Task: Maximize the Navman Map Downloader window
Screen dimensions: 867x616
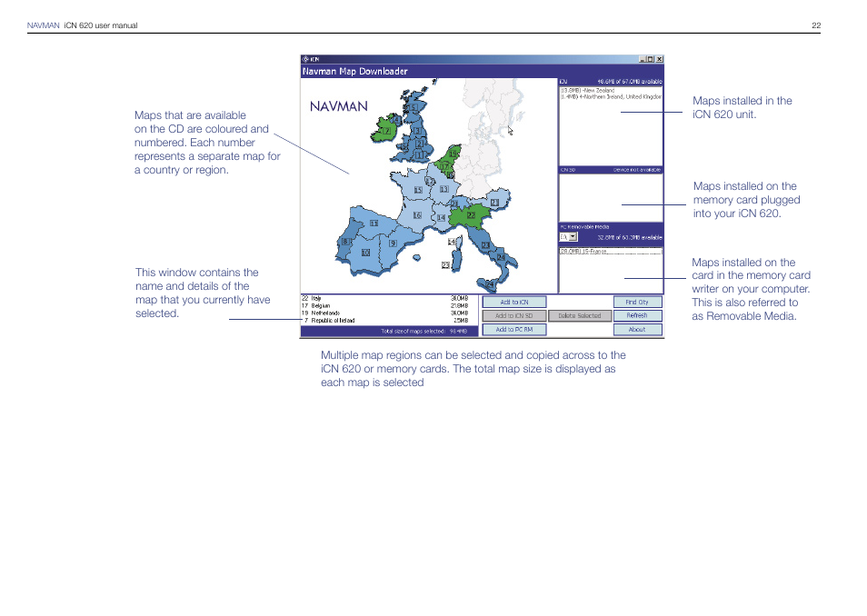Action: click(651, 59)
